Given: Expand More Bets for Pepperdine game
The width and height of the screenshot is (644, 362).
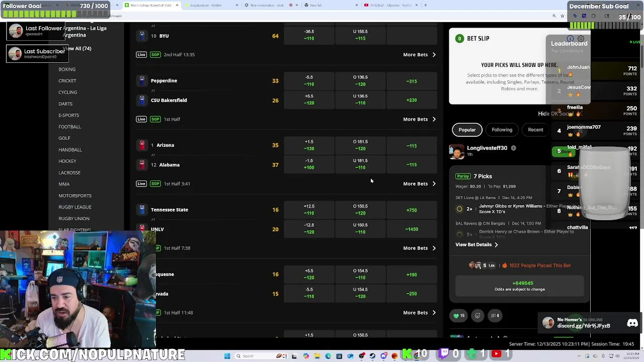Looking at the screenshot, I should [x=419, y=119].
